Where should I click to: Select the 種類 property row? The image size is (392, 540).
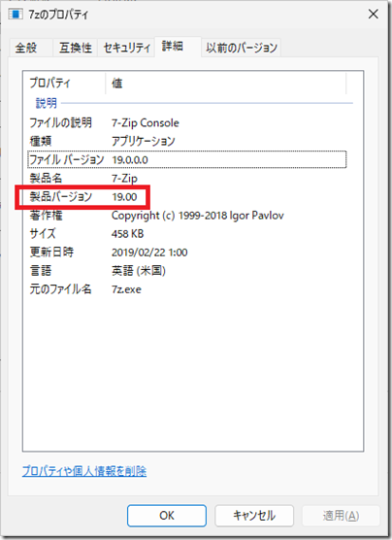[187, 141]
